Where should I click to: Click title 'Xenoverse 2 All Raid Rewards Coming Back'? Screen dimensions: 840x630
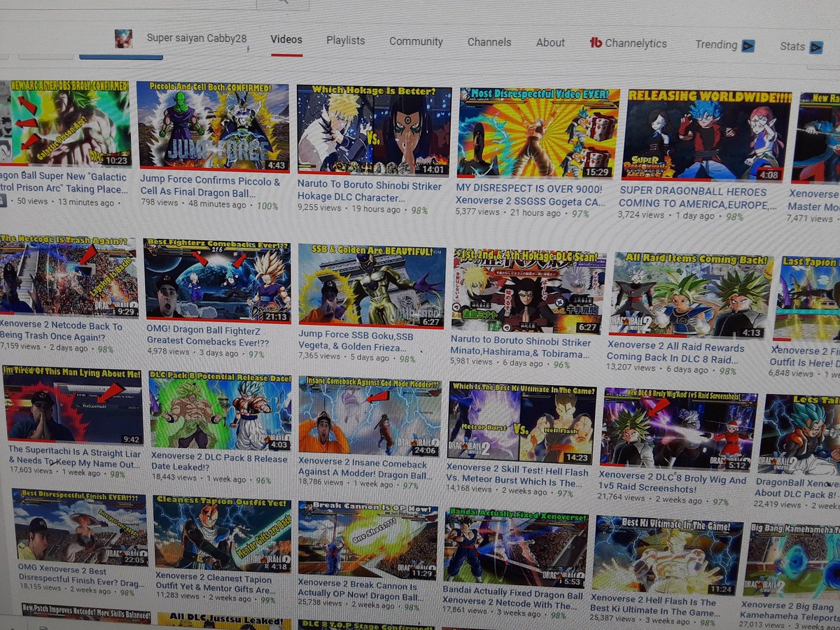[675, 353]
